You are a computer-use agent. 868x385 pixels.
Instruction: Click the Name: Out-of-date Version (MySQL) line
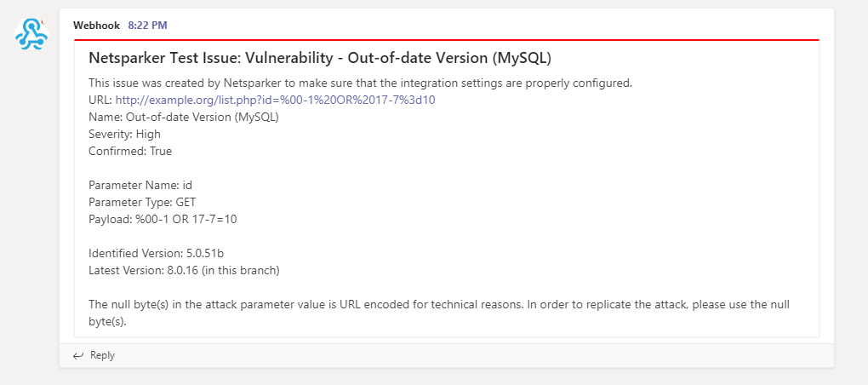tap(183, 117)
